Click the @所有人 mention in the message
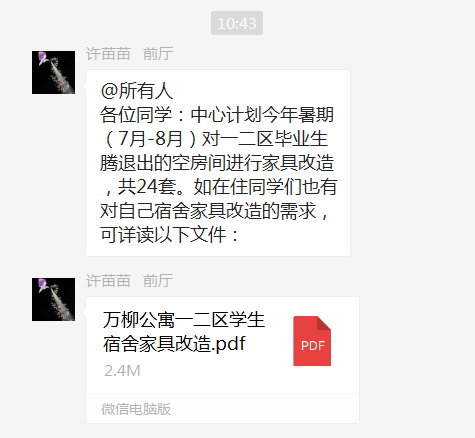Viewport: 475px width, 438px height. pos(137,91)
